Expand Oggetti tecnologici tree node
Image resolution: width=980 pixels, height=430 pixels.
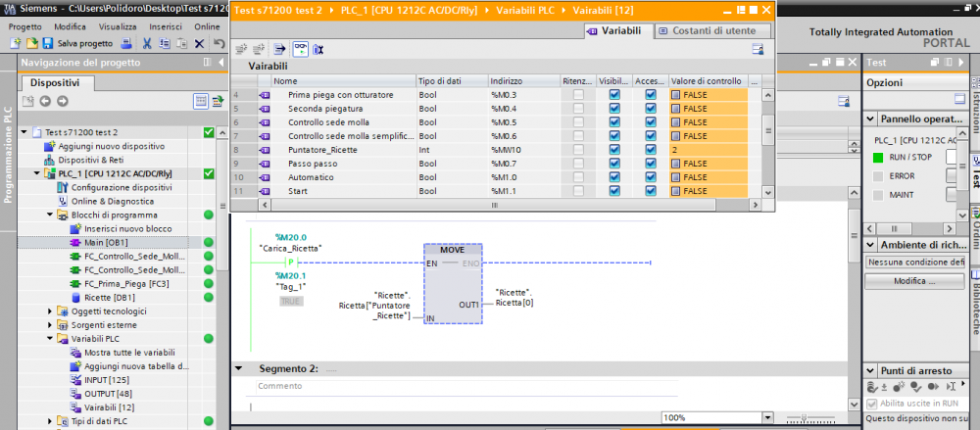coord(50,311)
